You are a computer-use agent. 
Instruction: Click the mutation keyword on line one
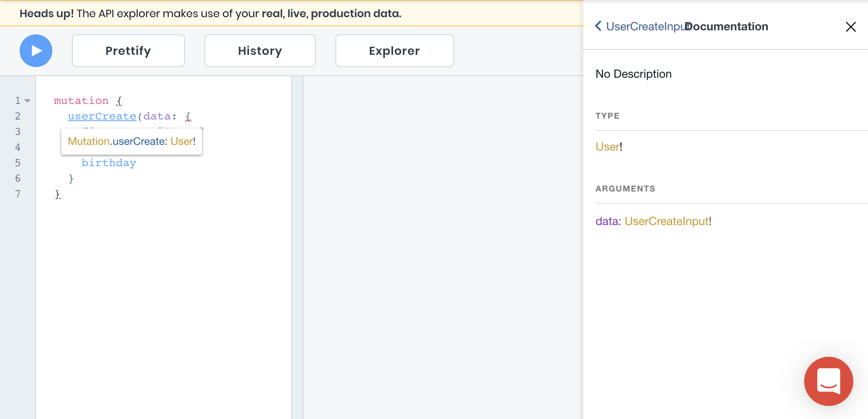tap(81, 101)
